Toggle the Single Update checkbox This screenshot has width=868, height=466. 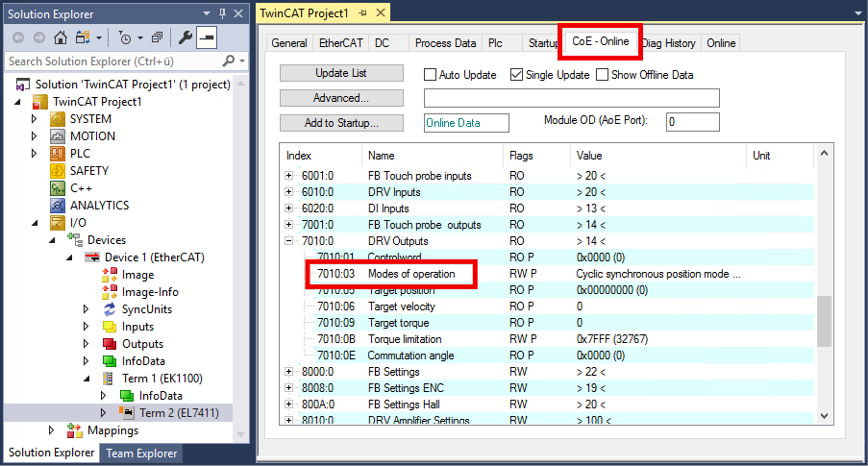tap(516, 74)
